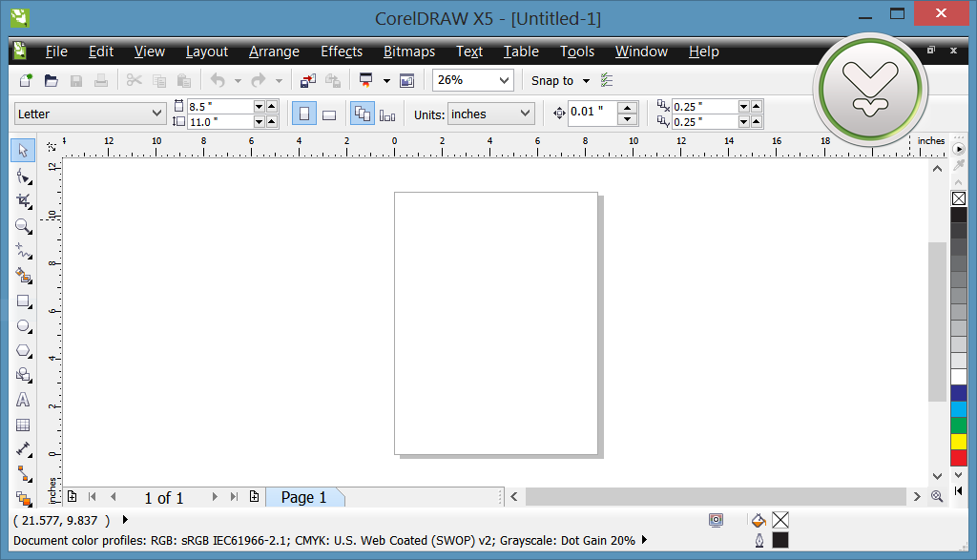977x560 pixels.
Task: Click the Paste clipboard icon
Action: (x=184, y=80)
